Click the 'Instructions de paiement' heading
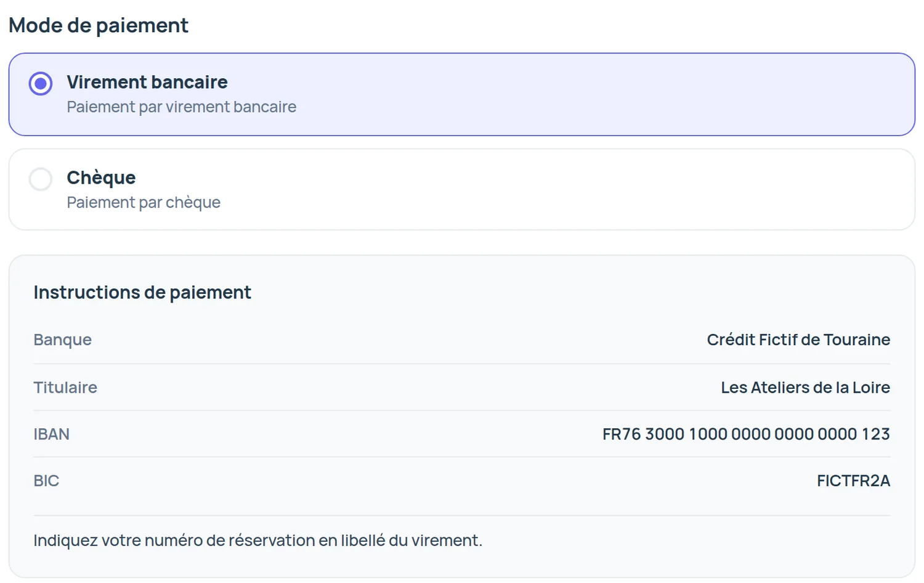The height and width of the screenshot is (583, 924). pyautogui.click(x=142, y=292)
